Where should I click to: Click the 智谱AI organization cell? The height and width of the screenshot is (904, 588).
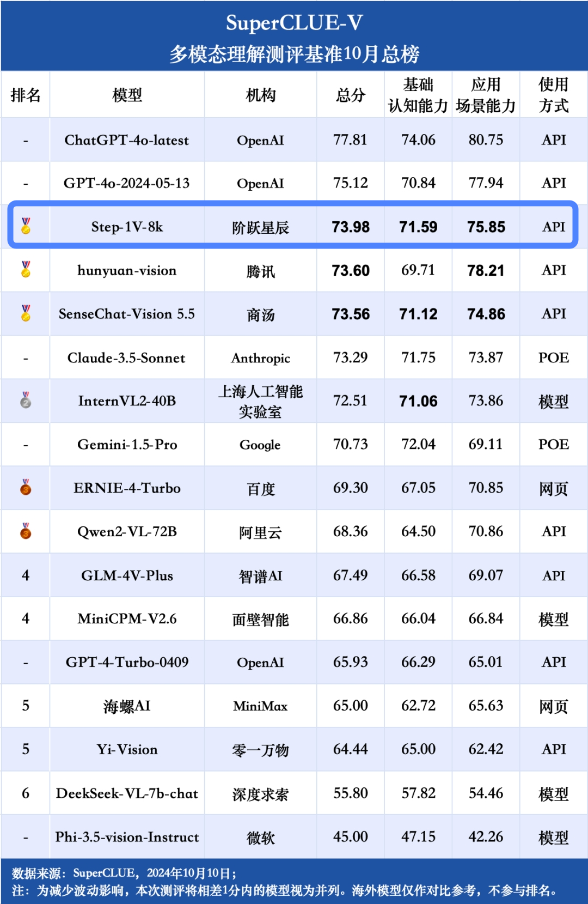click(x=260, y=576)
